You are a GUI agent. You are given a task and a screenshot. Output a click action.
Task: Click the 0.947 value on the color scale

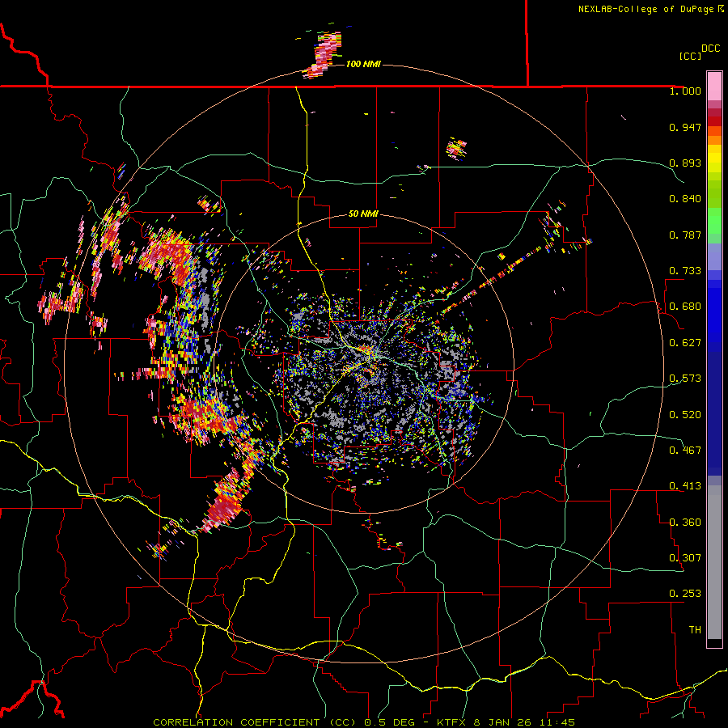(x=685, y=127)
